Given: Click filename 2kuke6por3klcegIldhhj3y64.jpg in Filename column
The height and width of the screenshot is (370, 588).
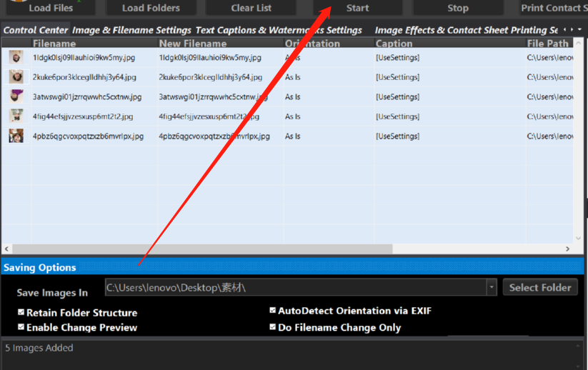Looking at the screenshot, I should [x=84, y=77].
